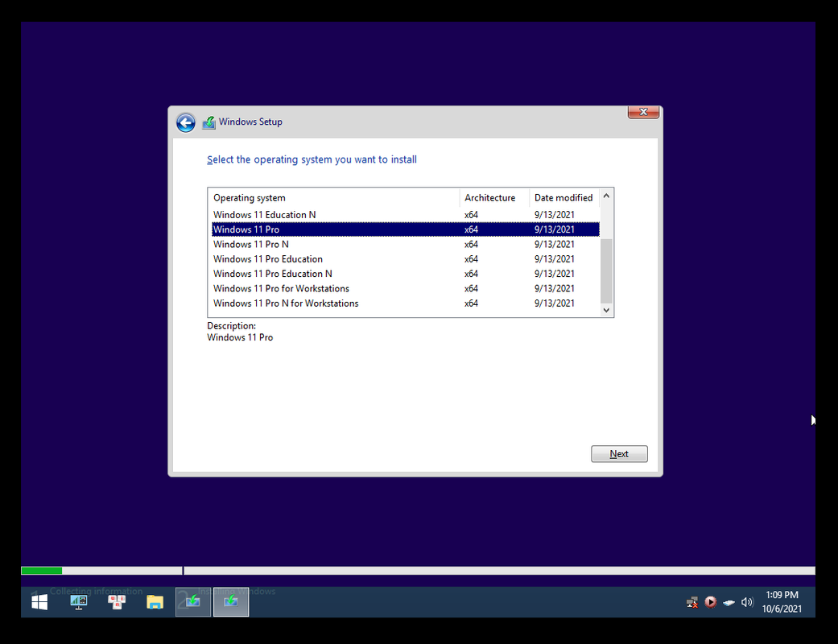Screen dimensions: 838x644
Task: Click the list scrollbar up arrow
Action: (606, 196)
